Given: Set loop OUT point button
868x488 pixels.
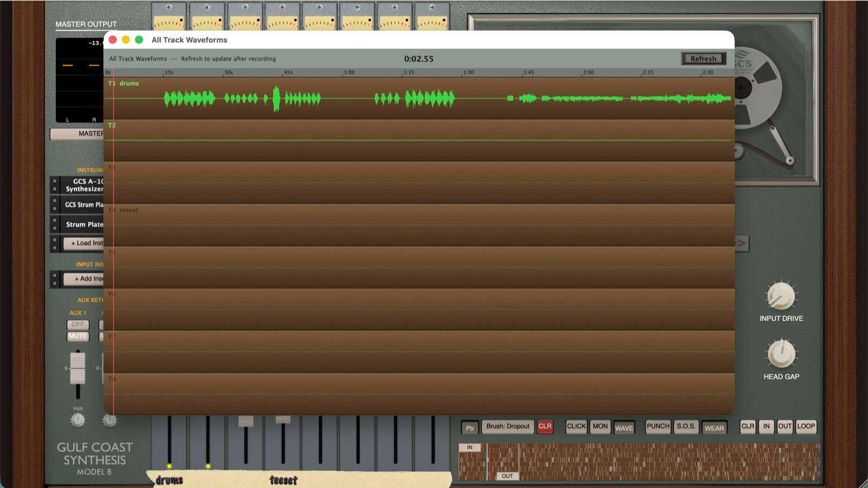Looking at the screenshot, I should coord(784,427).
